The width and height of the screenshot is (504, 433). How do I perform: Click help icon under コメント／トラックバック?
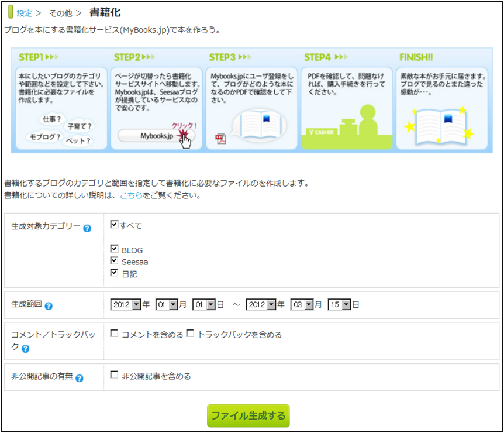click(x=26, y=349)
